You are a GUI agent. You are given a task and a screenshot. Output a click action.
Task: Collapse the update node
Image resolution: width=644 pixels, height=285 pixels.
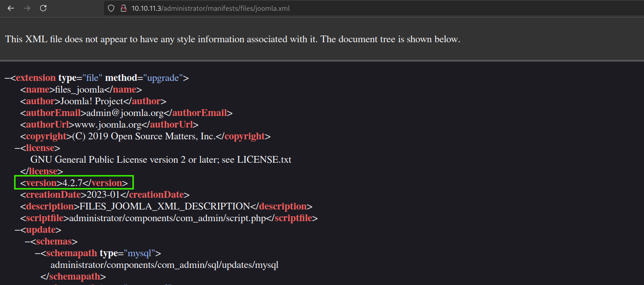pyautogui.click(x=17, y=230)
